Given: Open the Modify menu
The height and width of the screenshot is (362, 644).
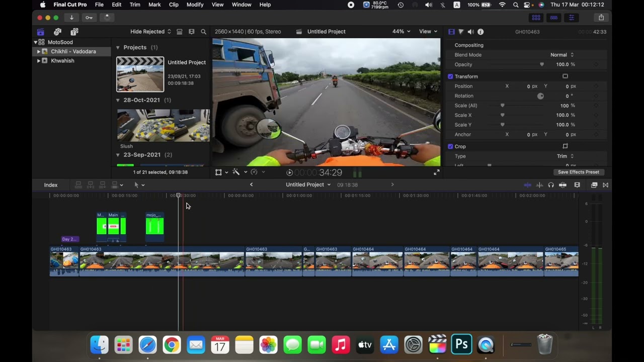Looking at the screenshot, I should [195, 5].
